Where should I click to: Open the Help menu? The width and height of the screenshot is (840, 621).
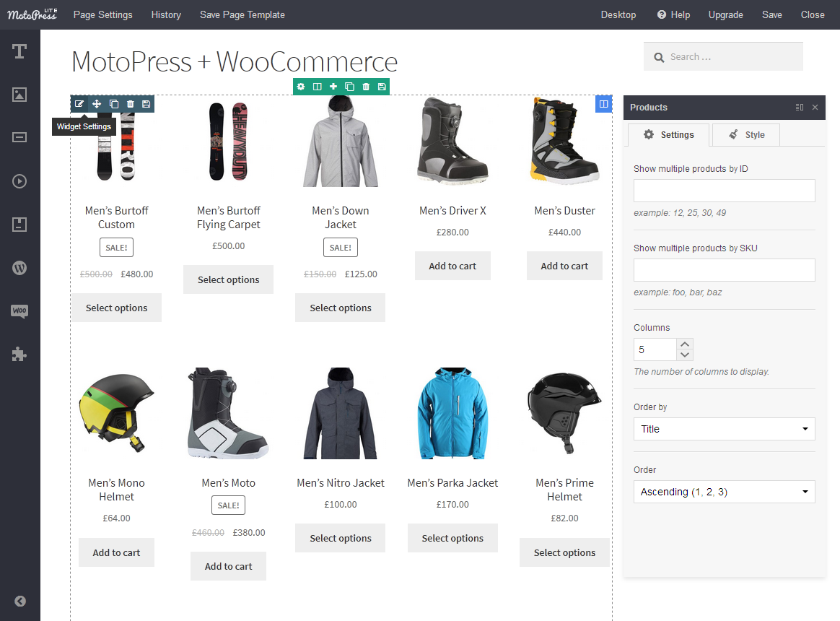pyautogui.click(x=673, y=14)
